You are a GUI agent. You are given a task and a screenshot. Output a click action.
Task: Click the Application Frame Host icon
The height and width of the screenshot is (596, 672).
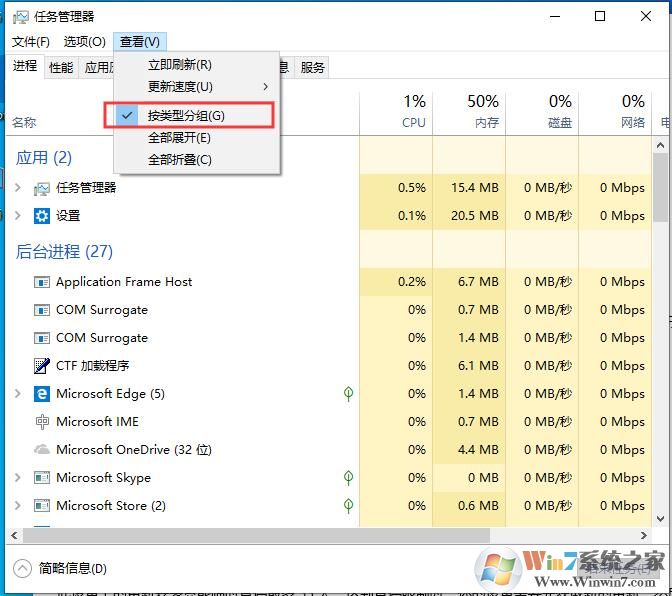point(42,282)
